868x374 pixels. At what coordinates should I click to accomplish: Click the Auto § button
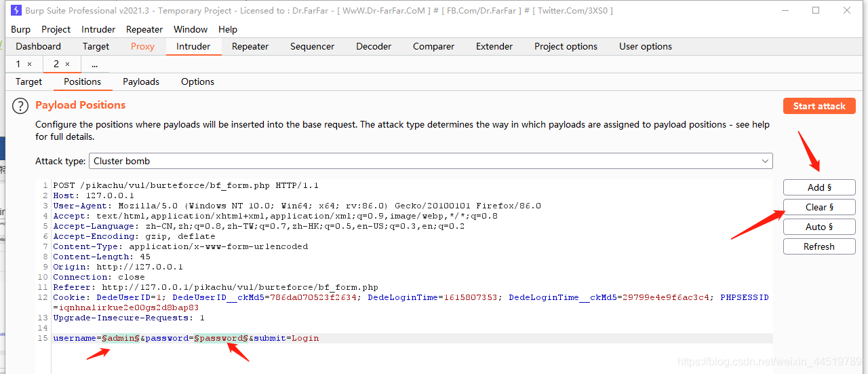coord(819,227)
